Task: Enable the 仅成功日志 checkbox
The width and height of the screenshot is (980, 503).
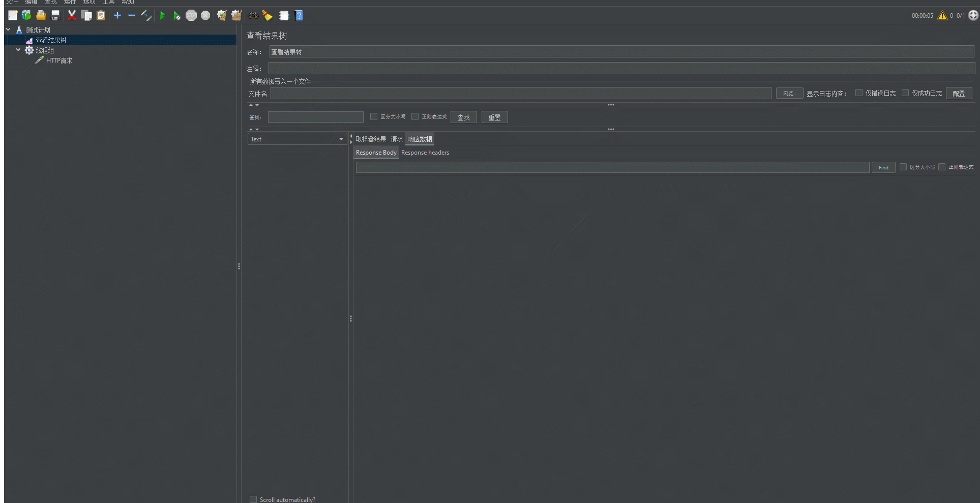Action: 905,93
